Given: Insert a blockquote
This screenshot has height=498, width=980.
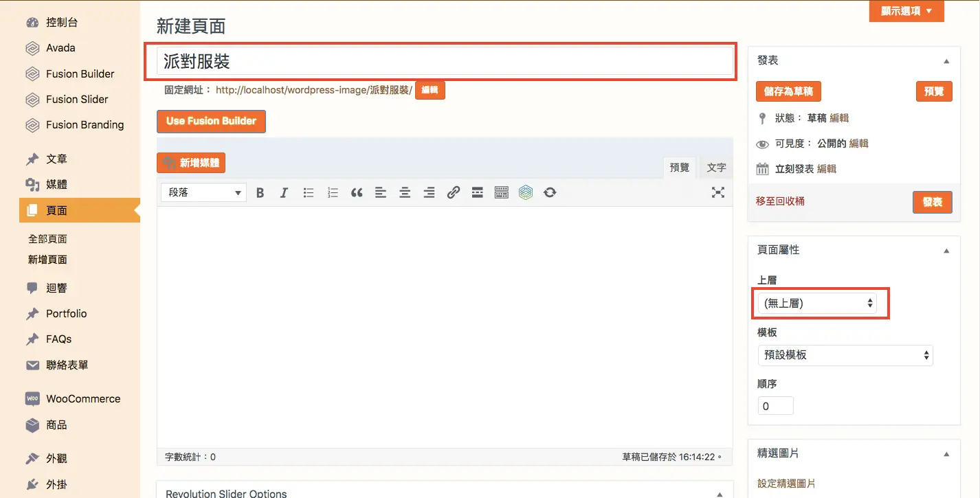Looking at the screenshot, I should [357, 193].
